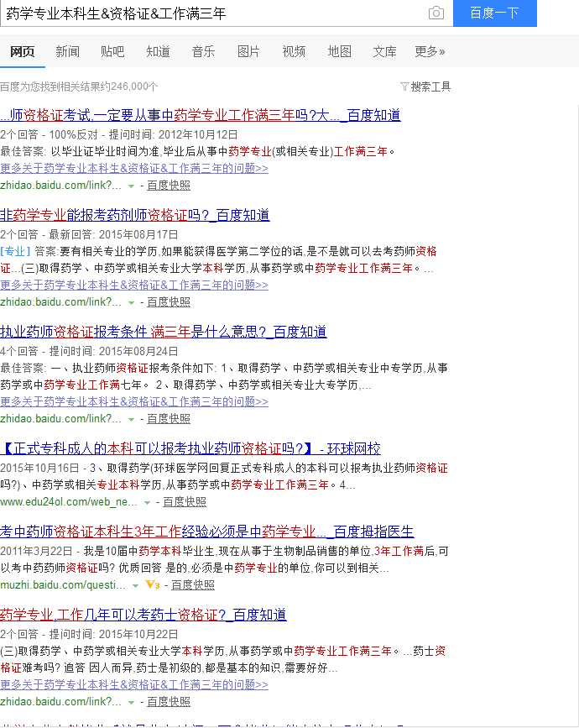Expand URL dropdown arrow of the 非药学专业 result
Viewport: 579px width, 728px height.
[131, 303]
